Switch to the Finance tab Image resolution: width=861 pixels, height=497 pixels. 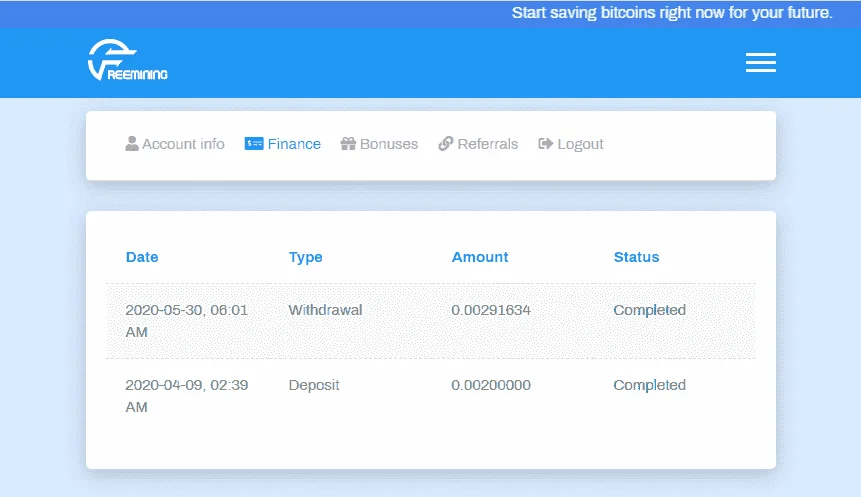click(x=283, y=144)
